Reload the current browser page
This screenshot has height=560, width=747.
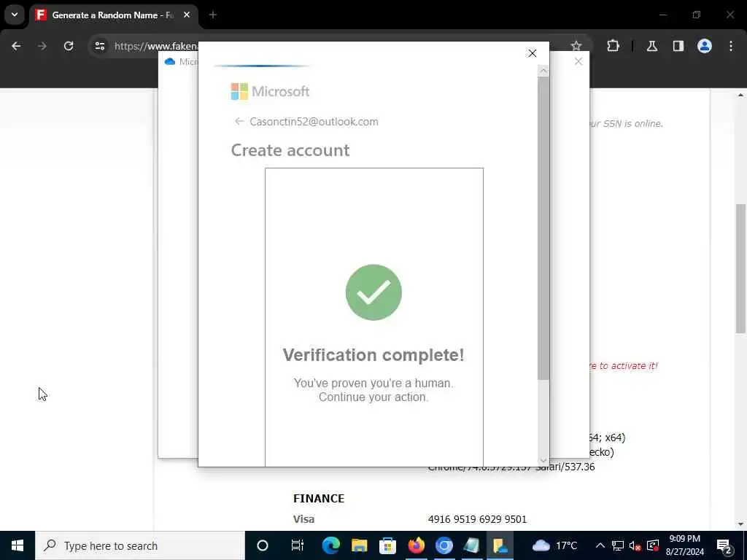[x=69, y=46]
